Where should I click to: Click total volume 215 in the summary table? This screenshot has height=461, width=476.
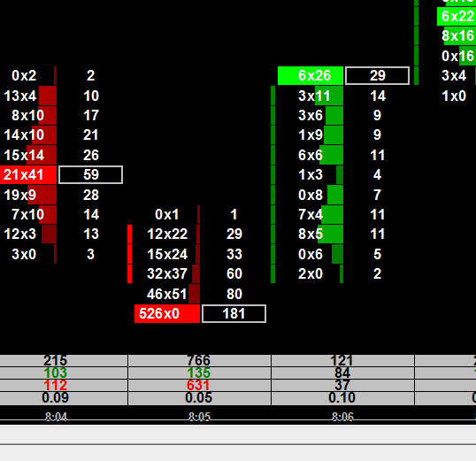[55, 360]
